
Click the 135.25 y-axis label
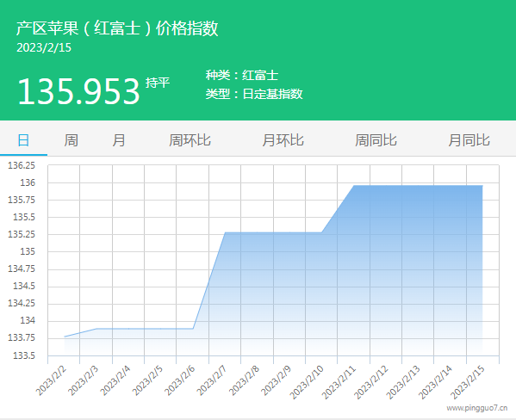22,234
